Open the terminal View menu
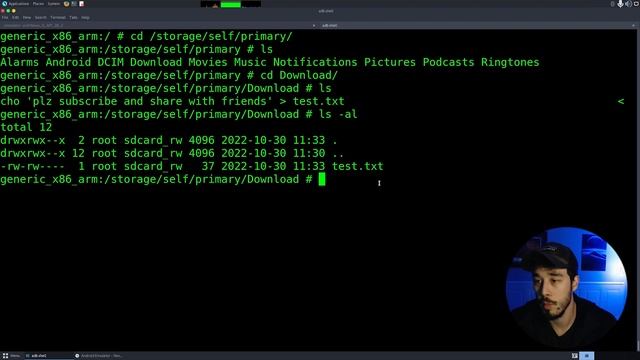The width and height of the screenshot is (640, 360). (27, 18)
